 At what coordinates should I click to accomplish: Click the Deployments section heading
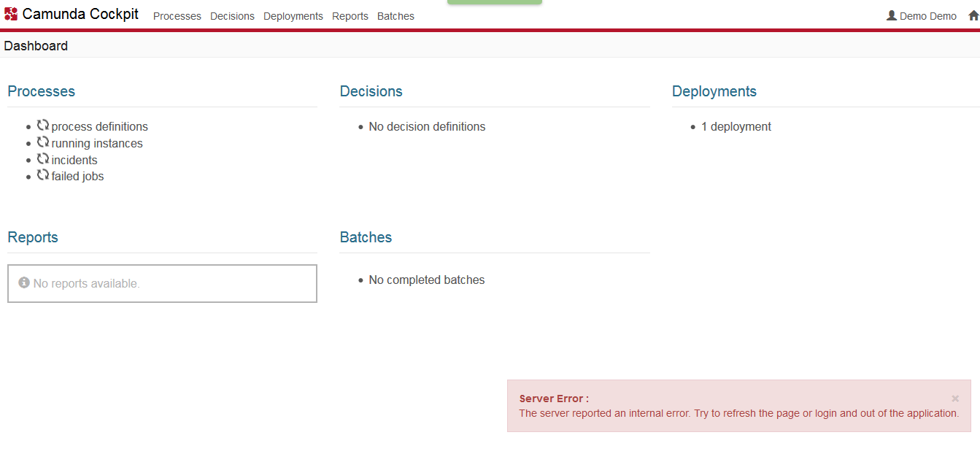pyautogui.click(x=714, y=91)
